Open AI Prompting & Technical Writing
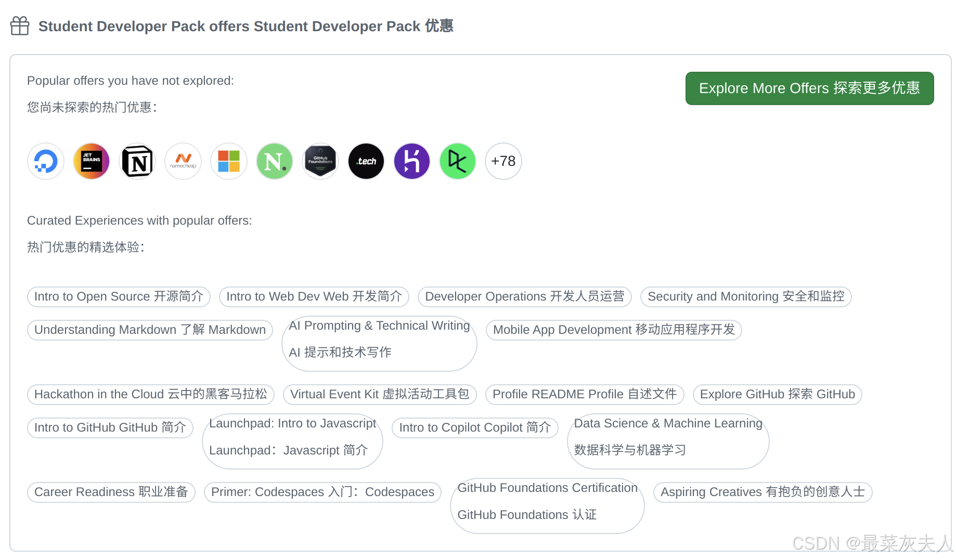Image resolution: width=956 pixels, height=560 pixels. coord(379,344)
